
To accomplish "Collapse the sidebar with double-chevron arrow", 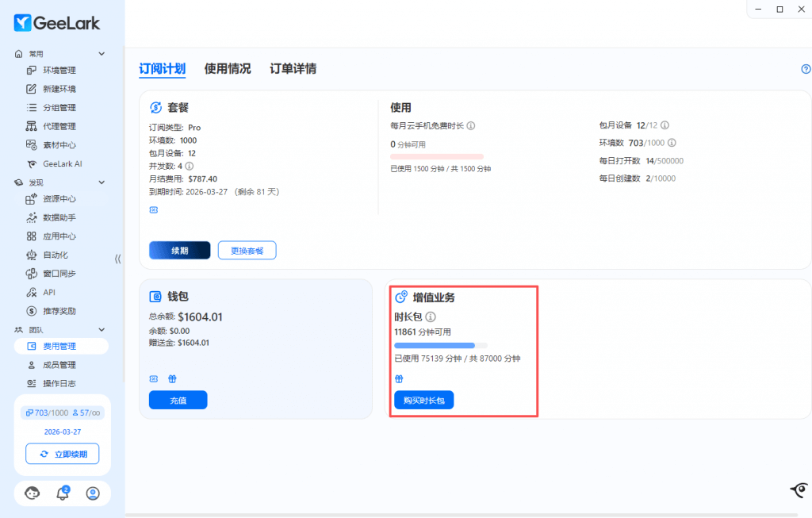I will pos(117,259).
